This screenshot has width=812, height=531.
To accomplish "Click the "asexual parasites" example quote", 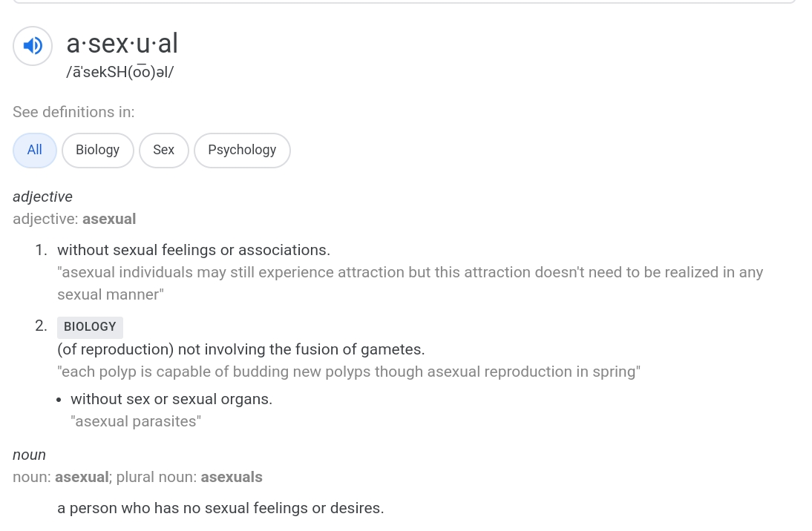I will click(x=136, y=421).
